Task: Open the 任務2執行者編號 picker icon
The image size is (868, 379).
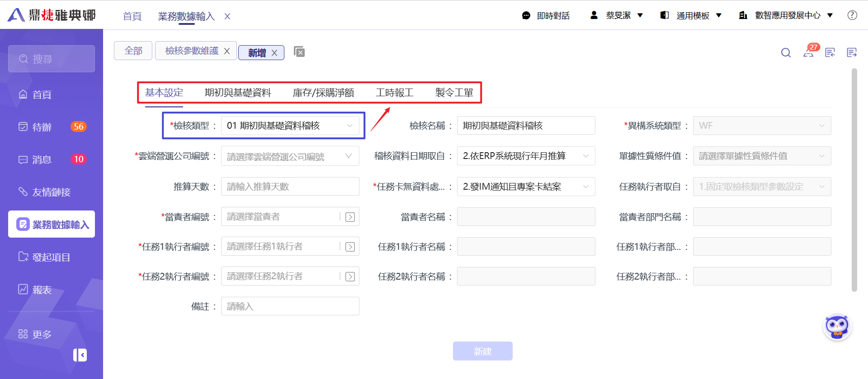Action: 350,276
